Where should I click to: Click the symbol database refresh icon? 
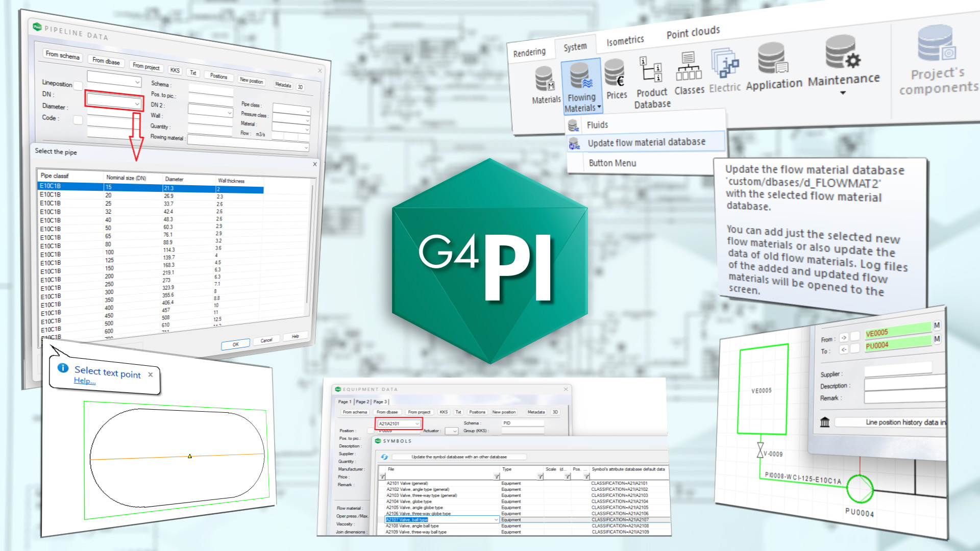click(384, 457)
